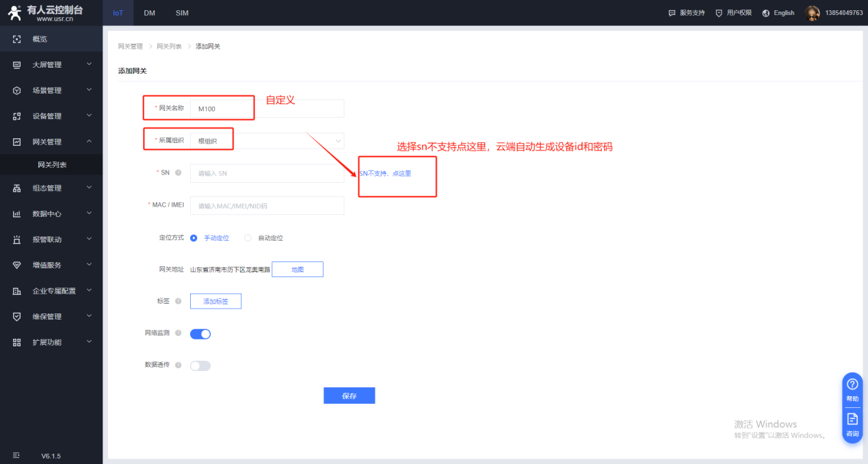Click the SN help question icon
Image resolution: width=868 pixels, height=464 pixels.
click(x=179, y=172)
